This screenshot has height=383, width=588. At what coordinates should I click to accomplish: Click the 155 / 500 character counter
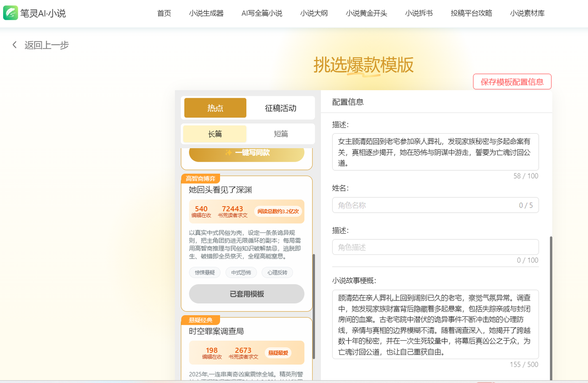pyautogui.click(x=524, y=364)
